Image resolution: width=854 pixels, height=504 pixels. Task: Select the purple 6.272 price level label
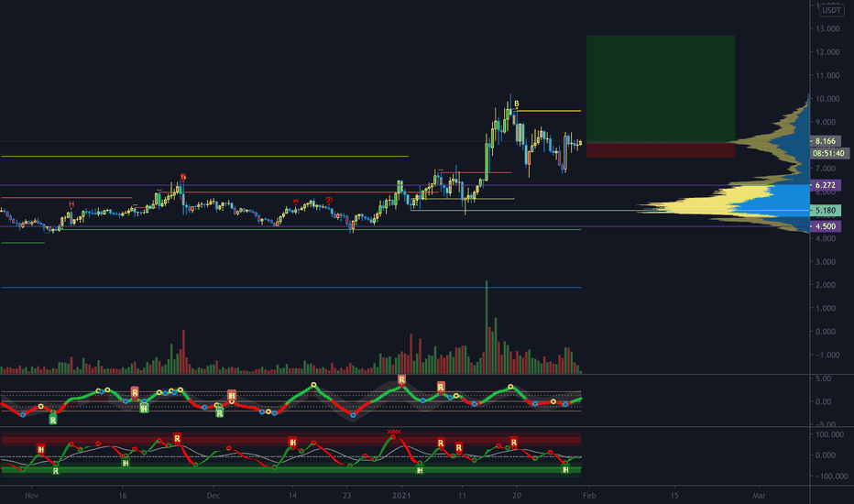[x=826, y=185]
